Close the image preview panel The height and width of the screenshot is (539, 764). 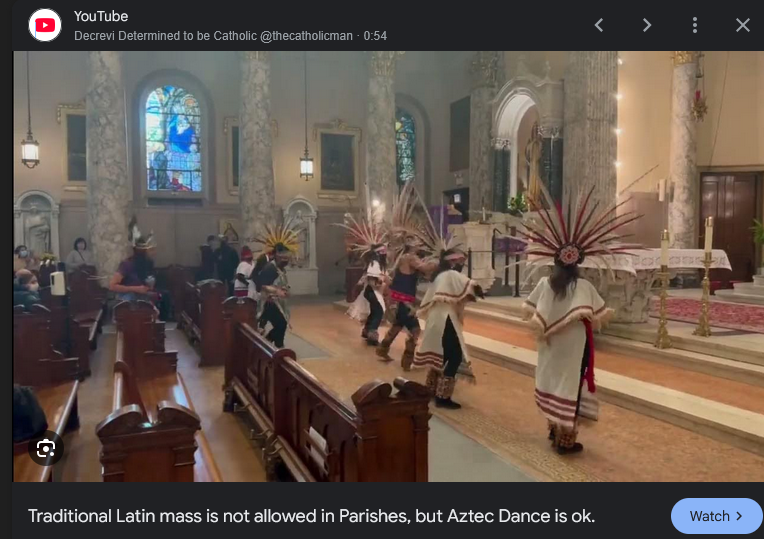point(743,25)
